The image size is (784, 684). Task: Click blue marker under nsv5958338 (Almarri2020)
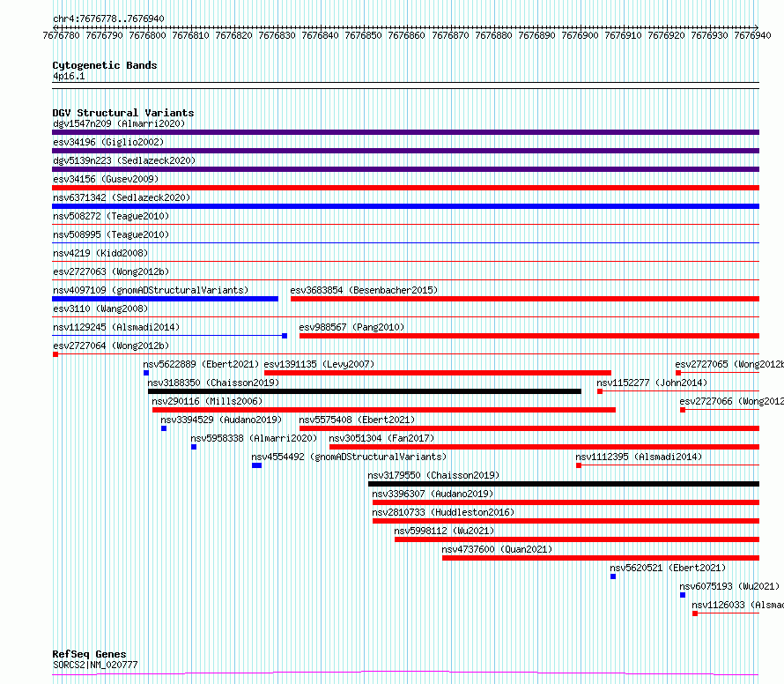pyautogui.click(x=194, y=447)
